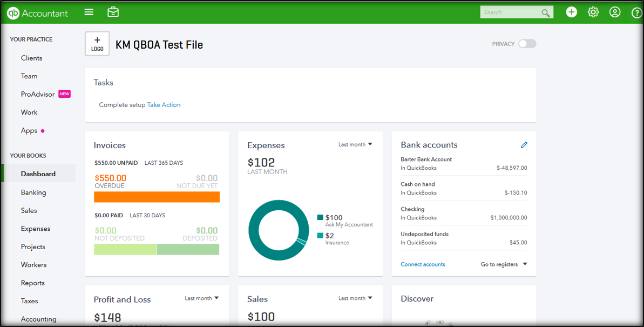Click the $148 profit and loss figure
The height and width of the screenshot is (327, 644).
(x=107, y=317)
